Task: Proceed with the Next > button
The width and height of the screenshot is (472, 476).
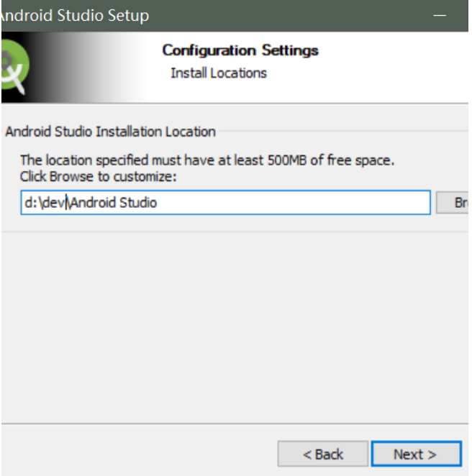Action: (x=417, y=454)
